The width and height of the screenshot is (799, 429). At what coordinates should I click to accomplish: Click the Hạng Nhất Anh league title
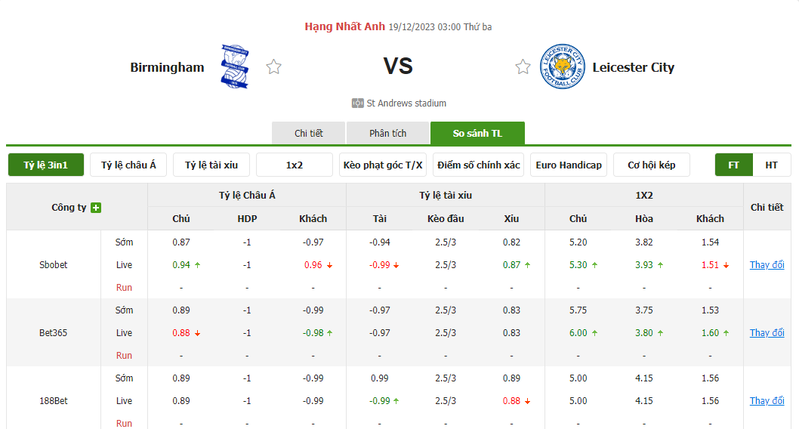pos(345,26)
